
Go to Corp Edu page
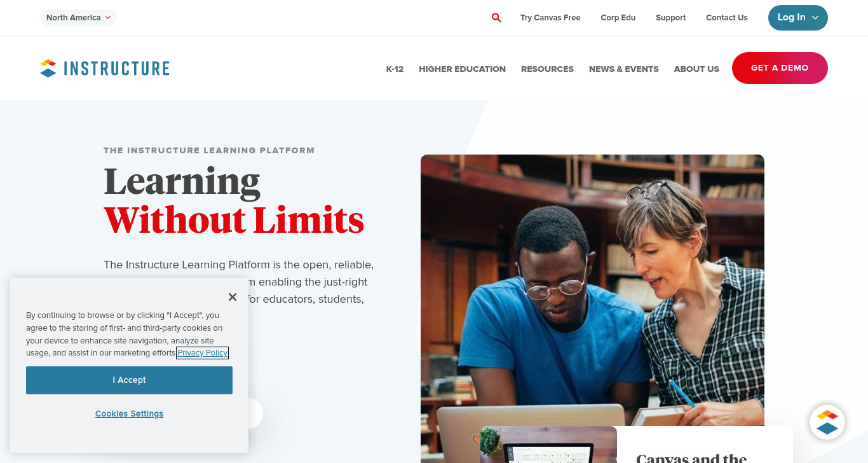point(618,18)
